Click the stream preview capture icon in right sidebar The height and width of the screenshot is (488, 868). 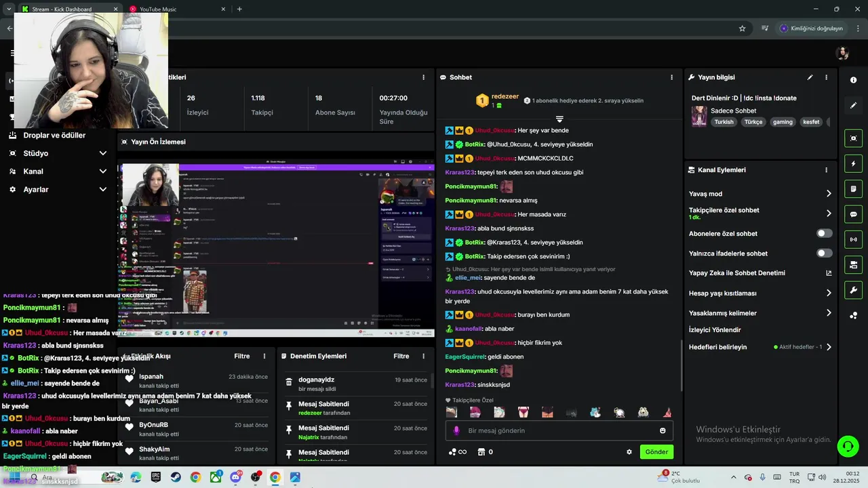pos(853,138)
